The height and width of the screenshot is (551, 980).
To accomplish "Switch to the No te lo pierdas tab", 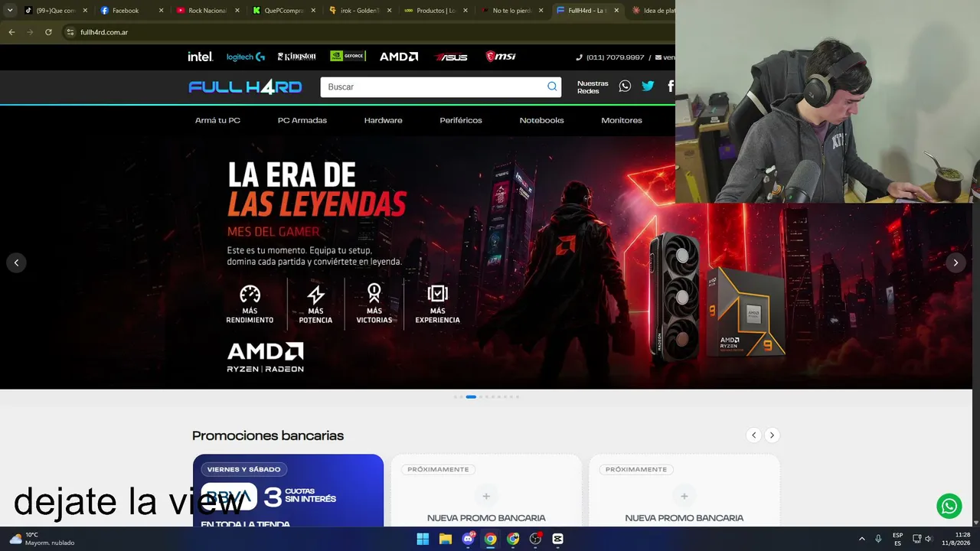I will coord(511,11).
